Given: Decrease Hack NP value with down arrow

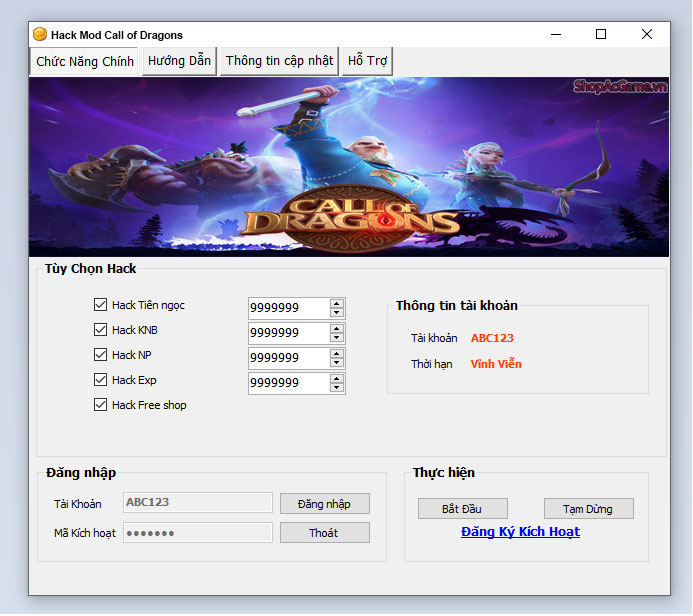Looking at the screenshot, I should [337, 363].
